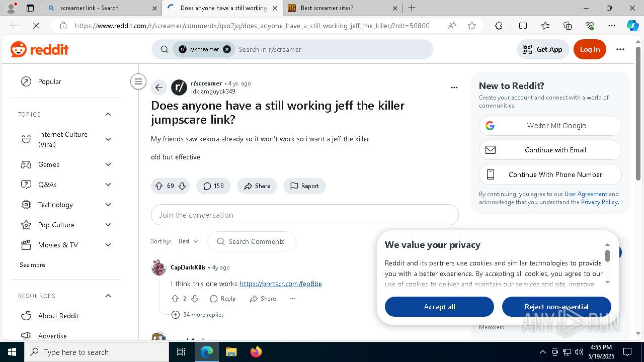The width and height of the screenshot is (644, 362).
Task: Upvote CapDarkKills comment
Action: coord(175,299)
